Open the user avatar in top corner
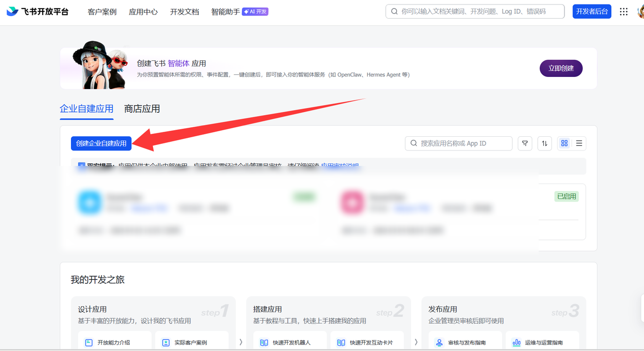The width and height of the screenshot is (644, 351). click(x=641, y=12)
